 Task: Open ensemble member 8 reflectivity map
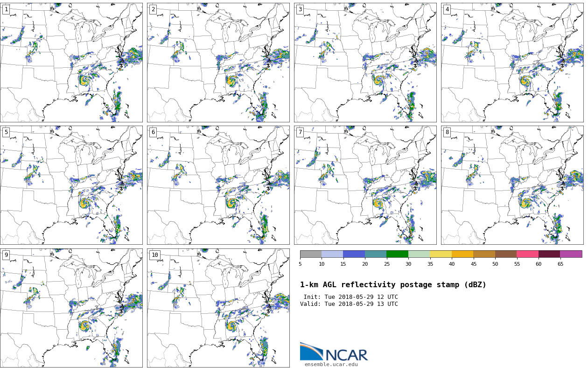512,185
